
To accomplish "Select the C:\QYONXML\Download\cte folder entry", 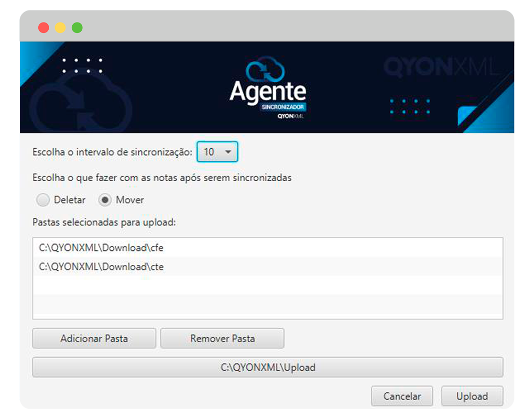I will click(102, 267).
